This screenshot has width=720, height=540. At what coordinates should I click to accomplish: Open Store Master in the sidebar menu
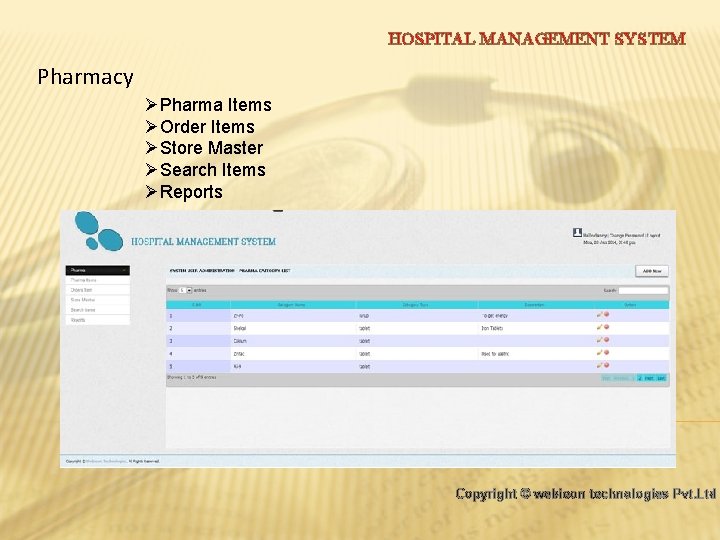click(x=98, y=300)
